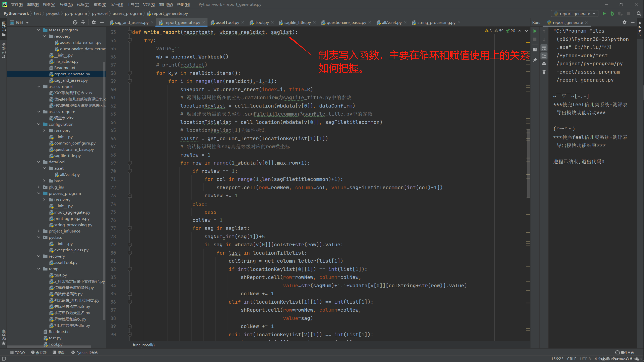Open the report_generate run configuration dropdown
The height and width of the screenshot is (362, 644).
tap(575, 14)
